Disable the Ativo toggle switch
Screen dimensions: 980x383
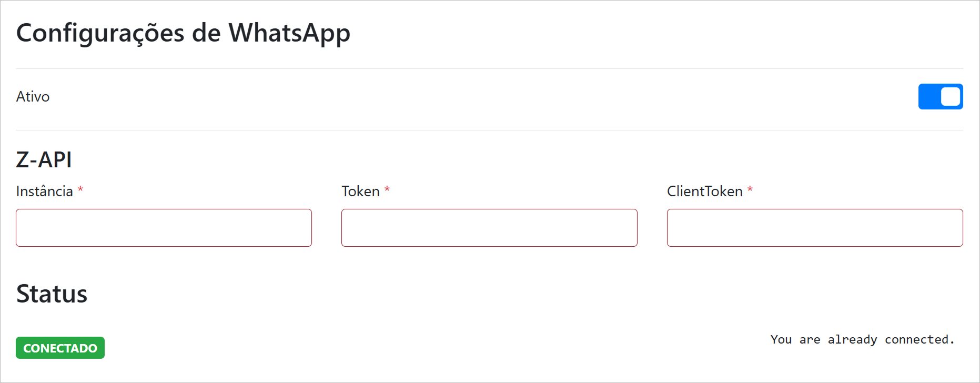tap(940, 97)
